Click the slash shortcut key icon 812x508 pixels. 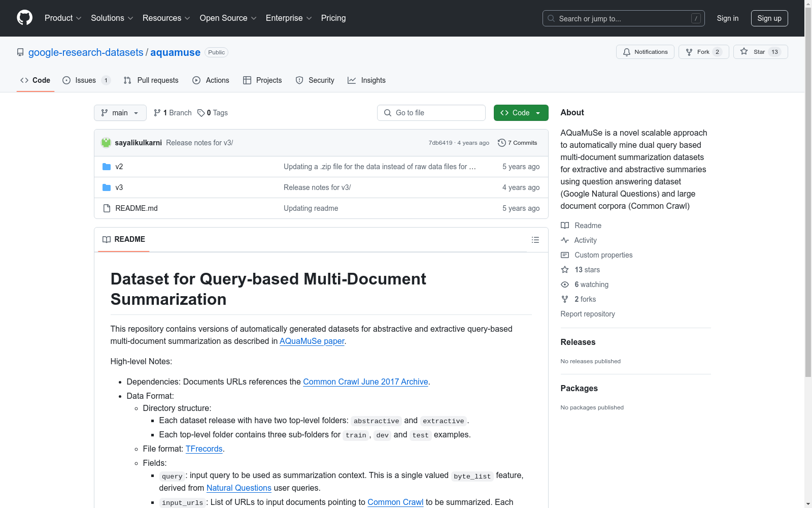(x=696, y=18)
